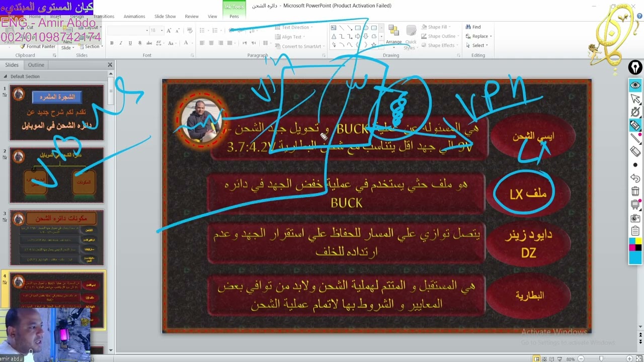This screenshot has height=362, width=644.
Task: Select the right arrow shape
Action: [357, 36]
